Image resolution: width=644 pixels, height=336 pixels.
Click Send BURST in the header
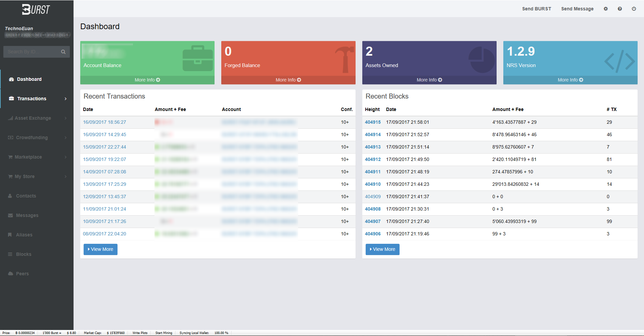537,9
